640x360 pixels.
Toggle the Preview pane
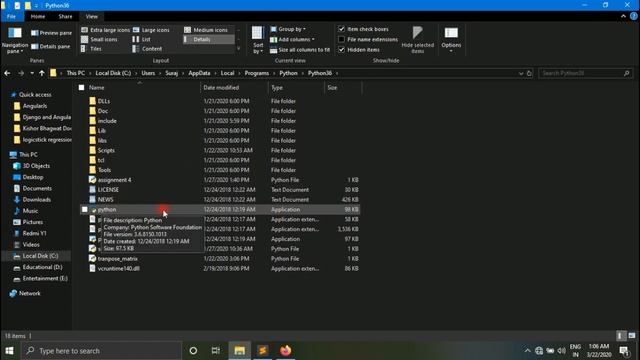coord(51,33)
